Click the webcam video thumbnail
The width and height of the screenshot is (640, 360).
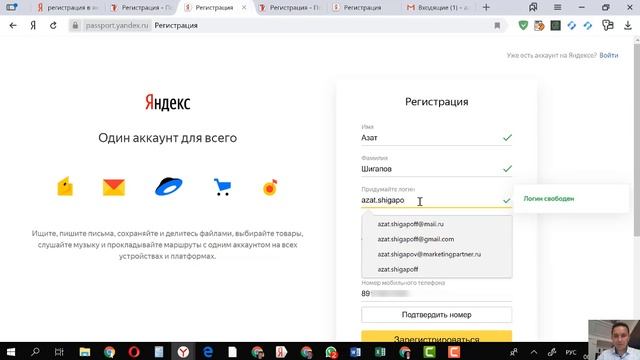tap(614, 340)
